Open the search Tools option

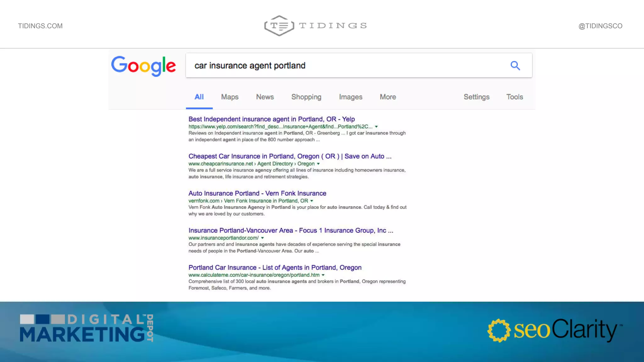click(514, 97)
